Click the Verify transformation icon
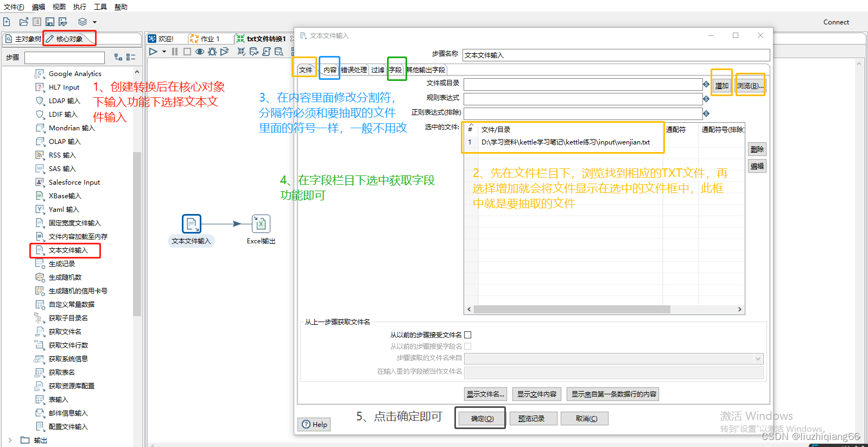This screenshot has width=868, height=447. click(x=242, y=52)
